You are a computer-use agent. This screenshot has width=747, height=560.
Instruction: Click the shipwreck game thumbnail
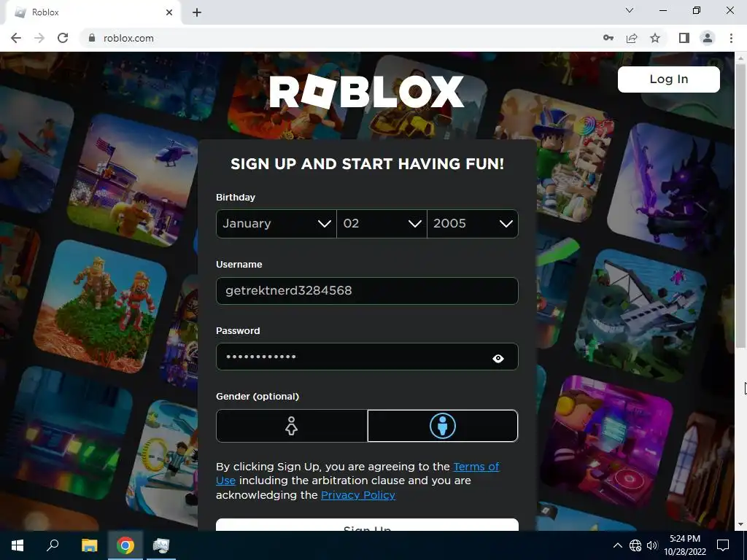[x=642, y=316]
